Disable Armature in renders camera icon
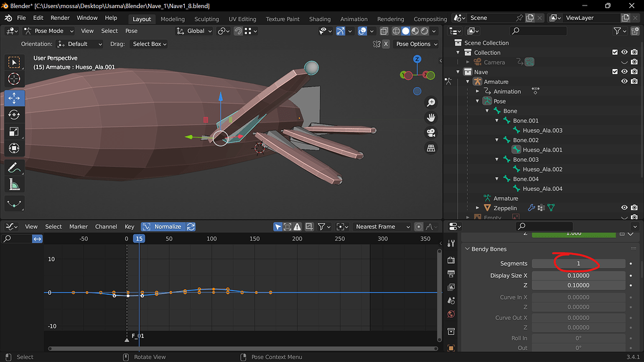The width and height of the screenshot is (644, 362). click(x=634, y=81)
